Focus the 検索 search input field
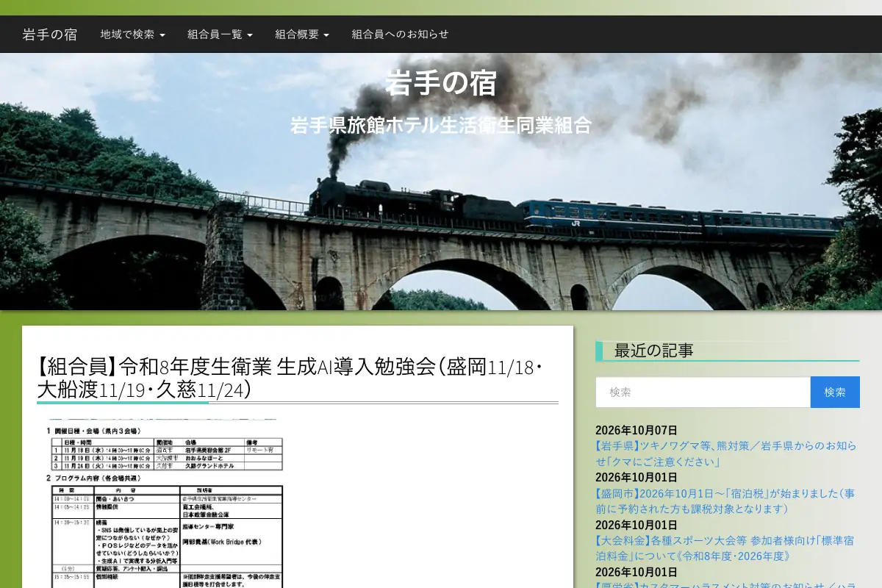The height and width of the screenshot is (588, 882). point(703,392)
